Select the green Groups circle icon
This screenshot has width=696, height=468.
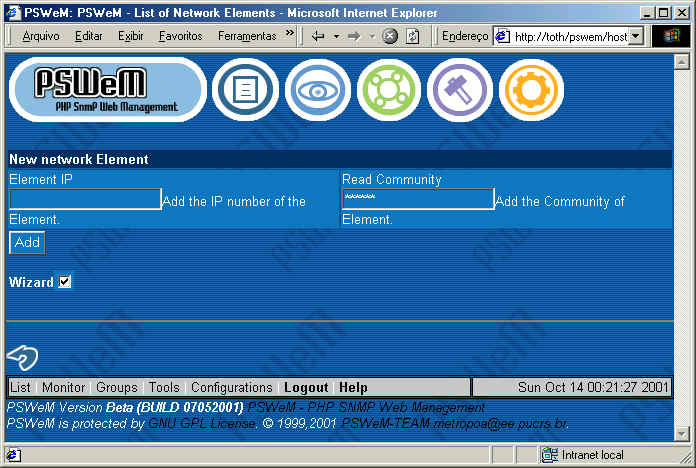point(389,90)
